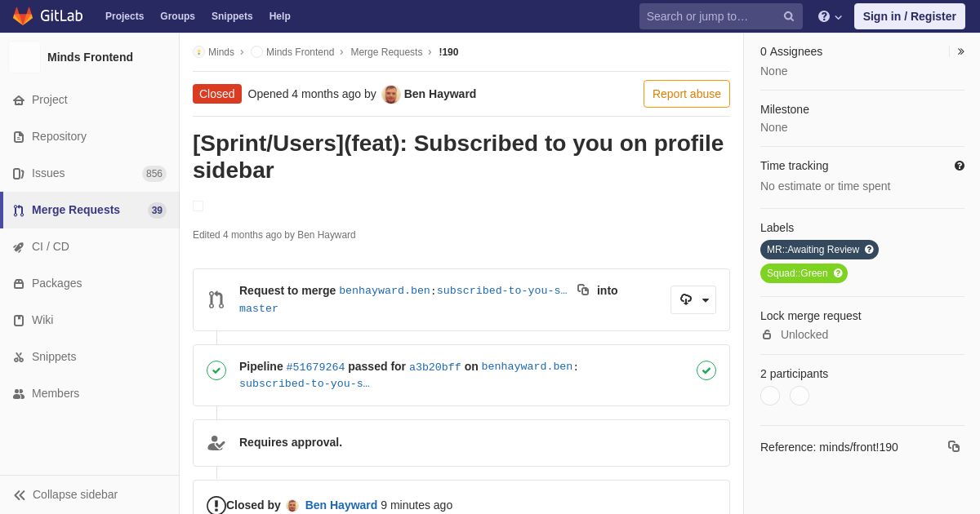Copy the source branch name icon
980x514 pixels.
pyautogui.click(x=583, y=290)
